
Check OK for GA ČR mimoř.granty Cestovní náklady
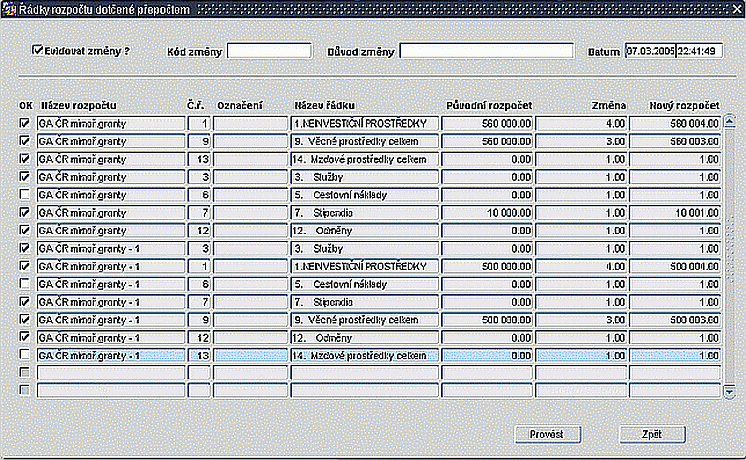click(x=24, y=195)
